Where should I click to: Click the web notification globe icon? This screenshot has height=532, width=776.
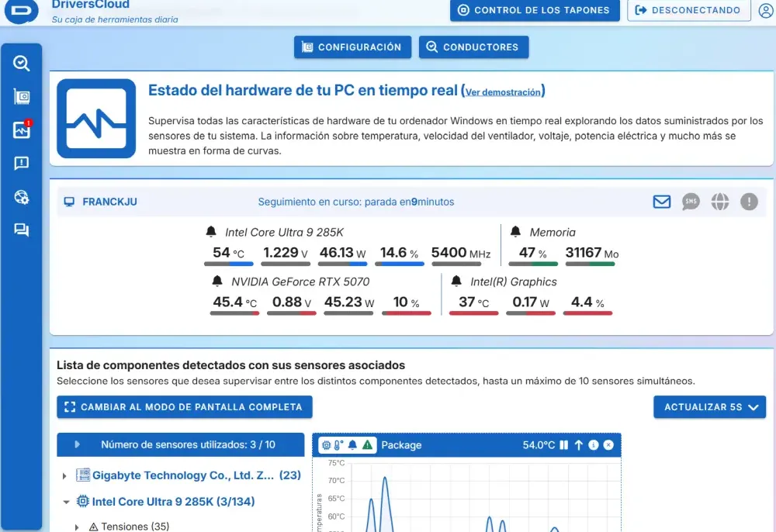click(x=720, y=202)
